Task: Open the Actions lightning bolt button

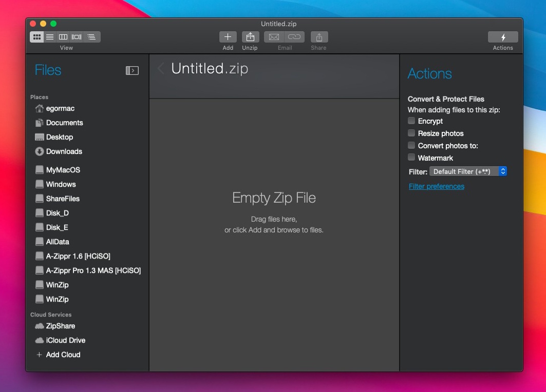Action: [x=502, y=37]
